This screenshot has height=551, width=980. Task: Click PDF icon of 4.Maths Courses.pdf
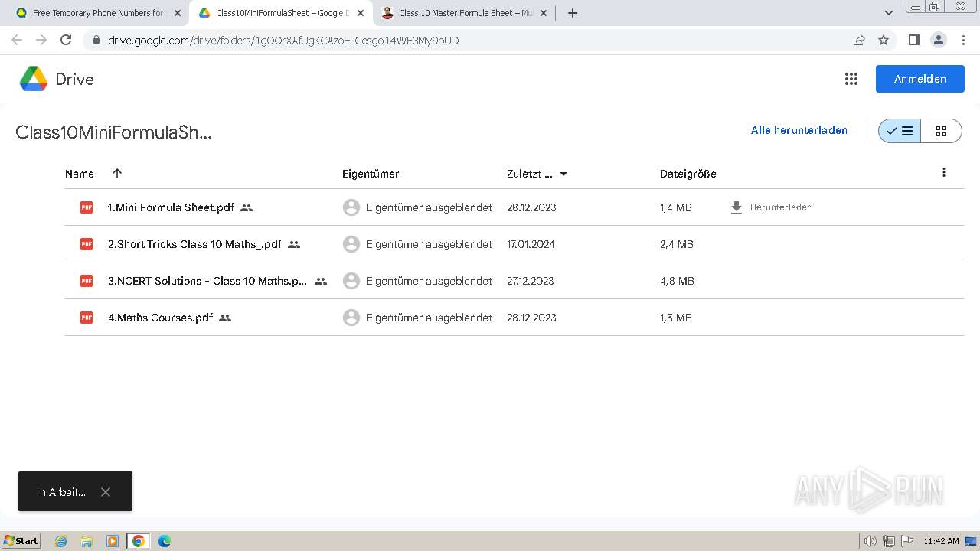(87, 318)
